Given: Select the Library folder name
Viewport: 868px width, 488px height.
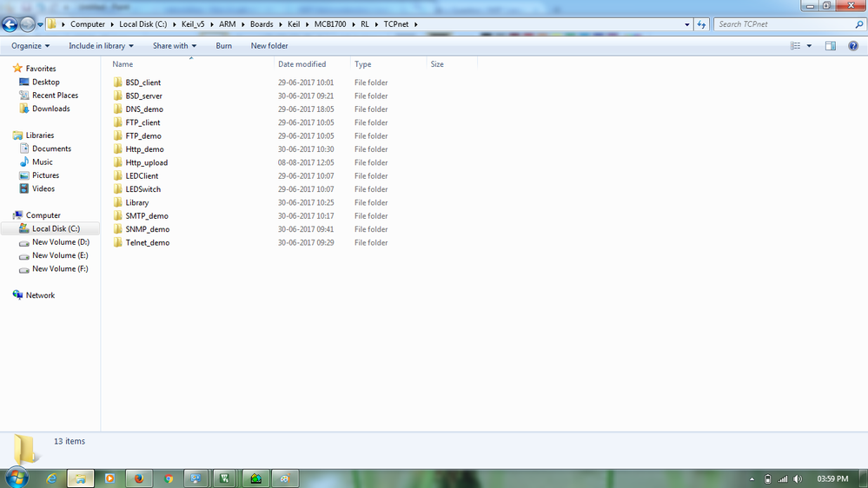Looking at the screenshot, I should (136, 202).
